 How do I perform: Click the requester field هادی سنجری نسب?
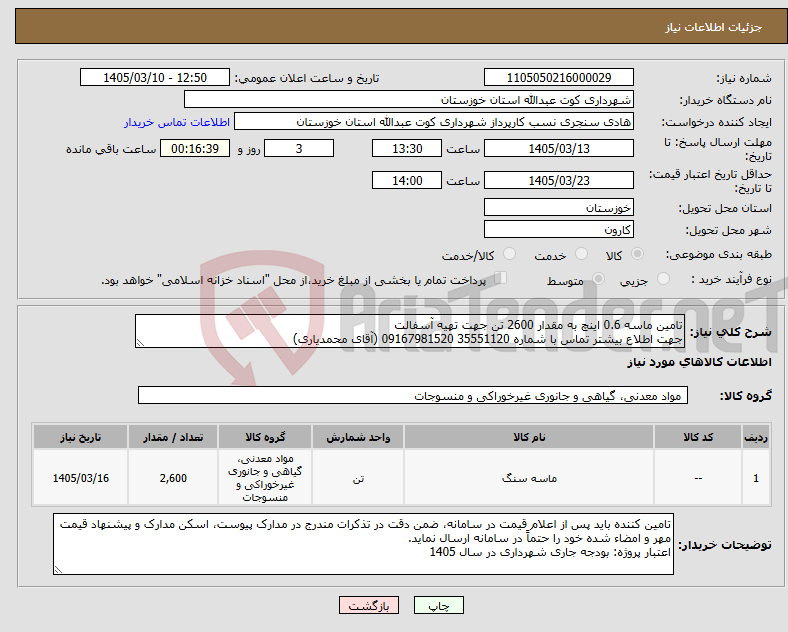[434, 122]
